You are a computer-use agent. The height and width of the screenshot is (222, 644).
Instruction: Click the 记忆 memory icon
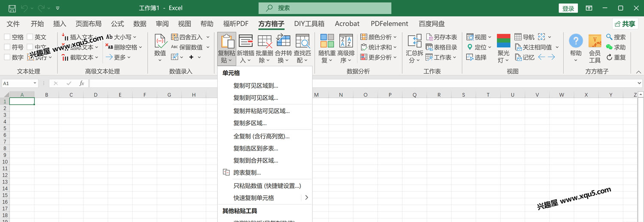tap(519, 57)
